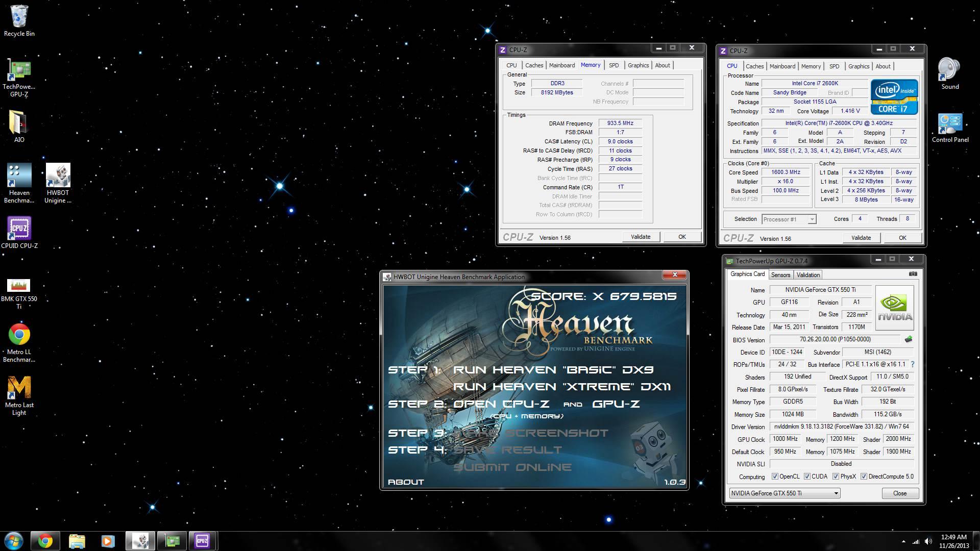Click the Core Speed 1600.3 MHz value
The image size is (980, 551).
[x=786, y=172]
